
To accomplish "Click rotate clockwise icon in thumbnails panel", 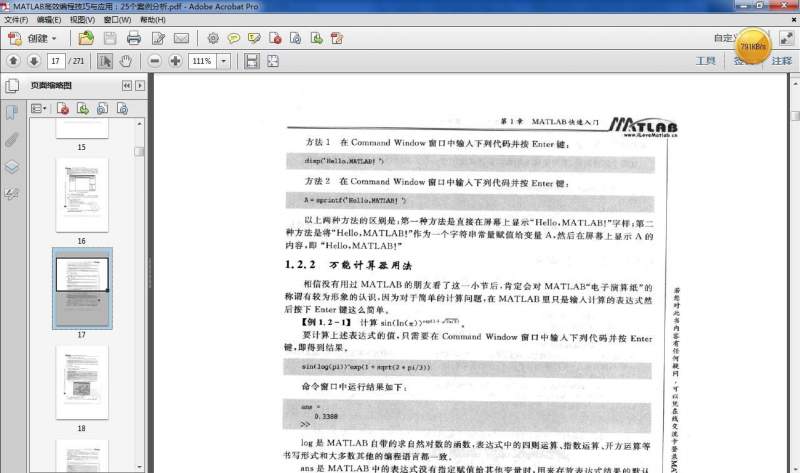I will click(x=122, y=109).
